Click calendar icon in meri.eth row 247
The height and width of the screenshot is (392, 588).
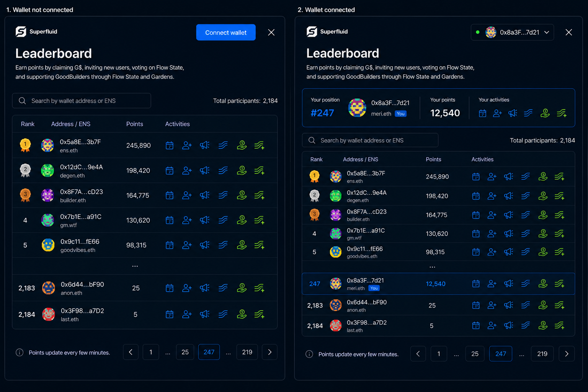pos(476,284)
